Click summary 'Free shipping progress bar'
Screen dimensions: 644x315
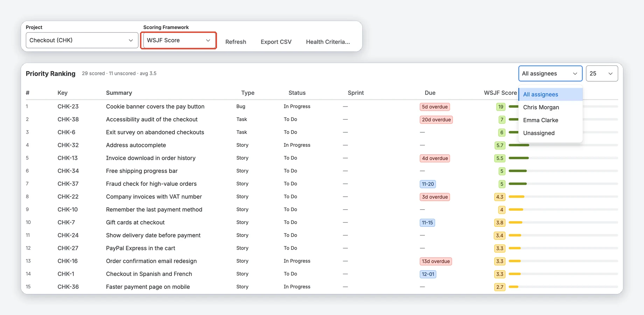tap(142, 171)
